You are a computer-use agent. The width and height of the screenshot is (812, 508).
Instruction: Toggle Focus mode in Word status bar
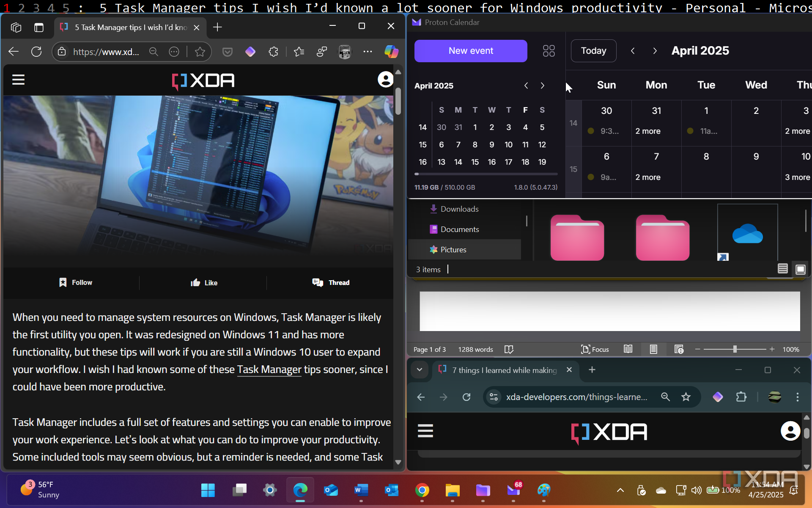pyautogui.click(x=595, y=349)
